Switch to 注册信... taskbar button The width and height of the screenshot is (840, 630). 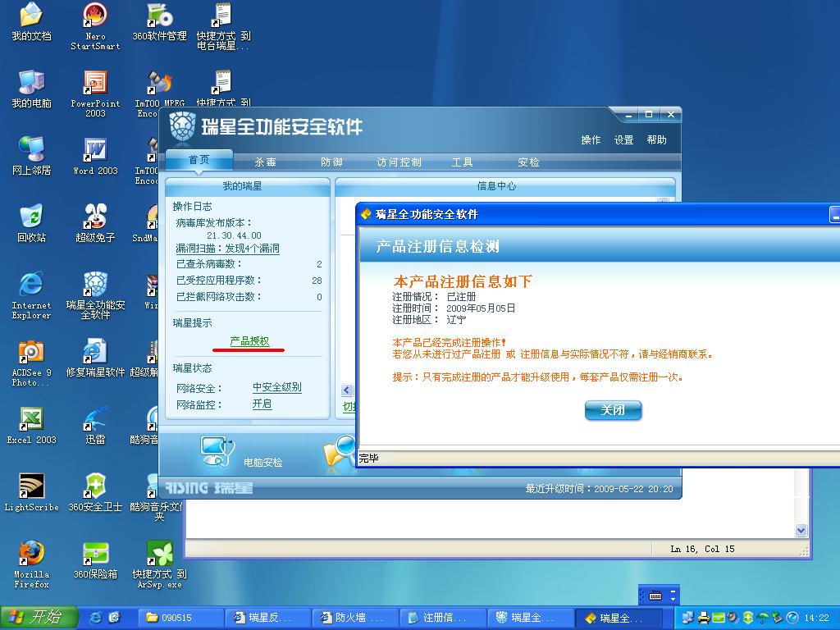442,618
